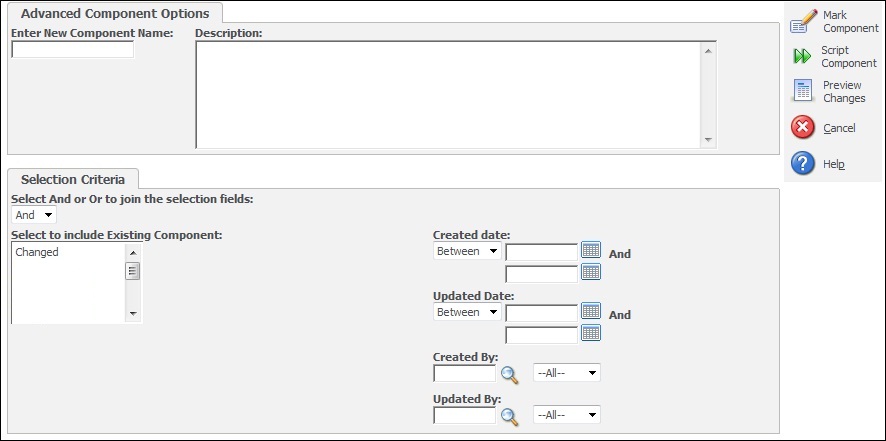886x441 pixels.
Task: Open calendar for second Updated Date field
Action: (591, 333)
